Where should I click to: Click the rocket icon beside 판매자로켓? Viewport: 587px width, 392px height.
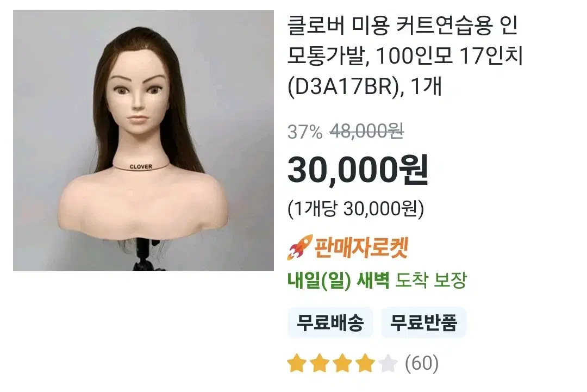[299, 247]
